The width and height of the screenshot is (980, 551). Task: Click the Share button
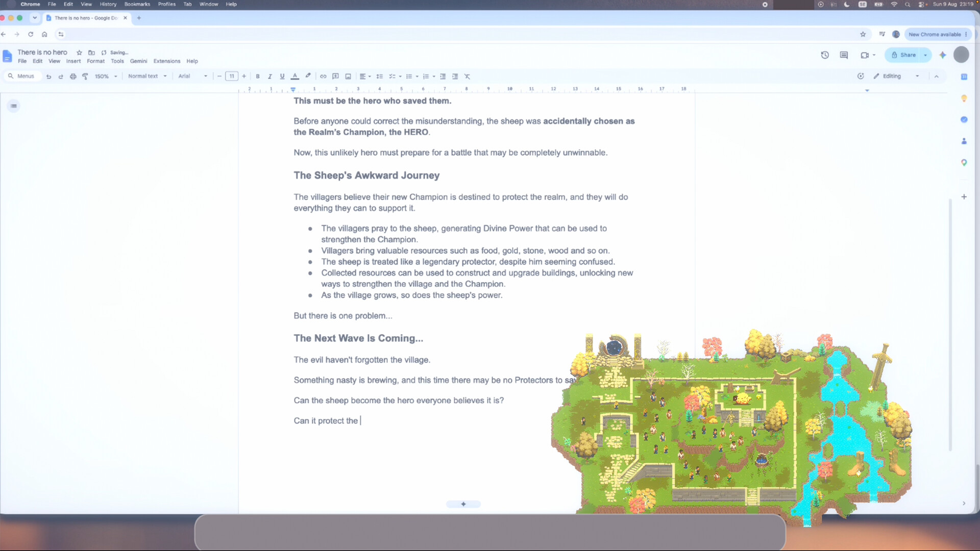point(903,55)
